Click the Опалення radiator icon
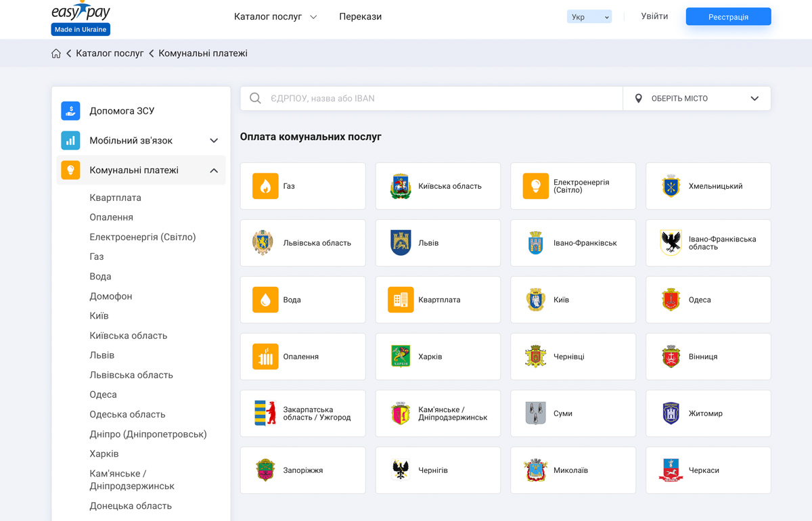The image size is (812, 521). pos(265,357)
